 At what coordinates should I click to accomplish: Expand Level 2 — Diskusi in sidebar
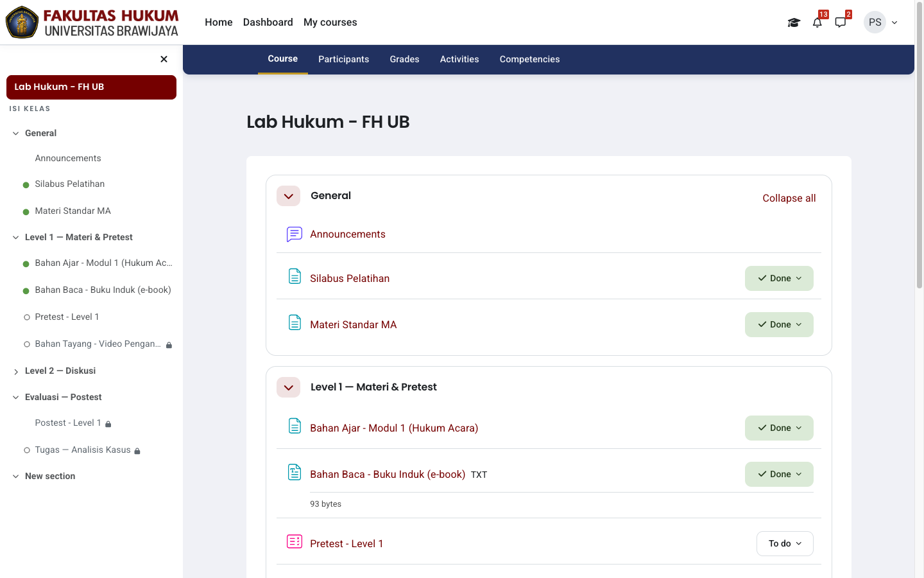(16, 371)
